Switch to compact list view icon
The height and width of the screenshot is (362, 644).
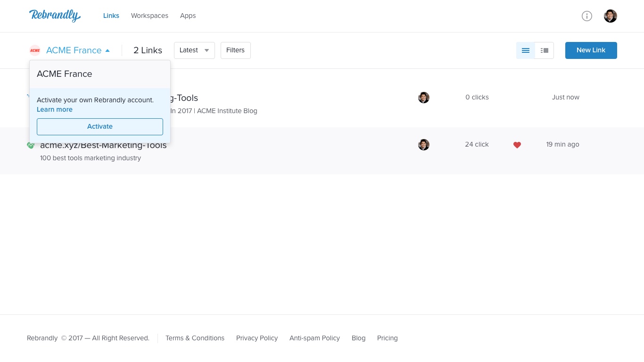[526, 50]
